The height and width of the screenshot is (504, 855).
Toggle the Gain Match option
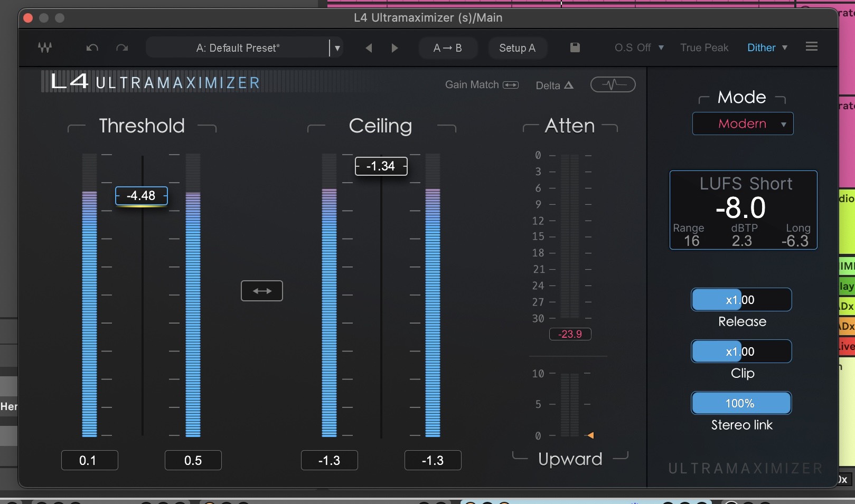tap(481, 85)
